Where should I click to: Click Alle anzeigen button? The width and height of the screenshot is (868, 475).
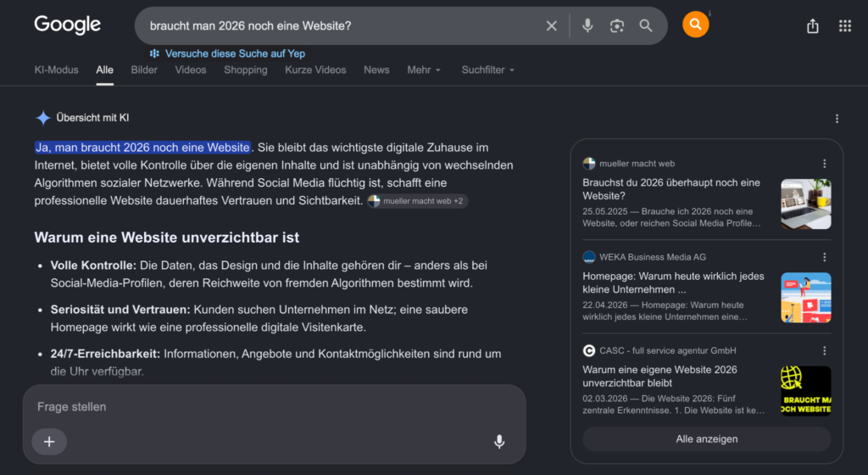pyautogui.click(x=706, y=439)
